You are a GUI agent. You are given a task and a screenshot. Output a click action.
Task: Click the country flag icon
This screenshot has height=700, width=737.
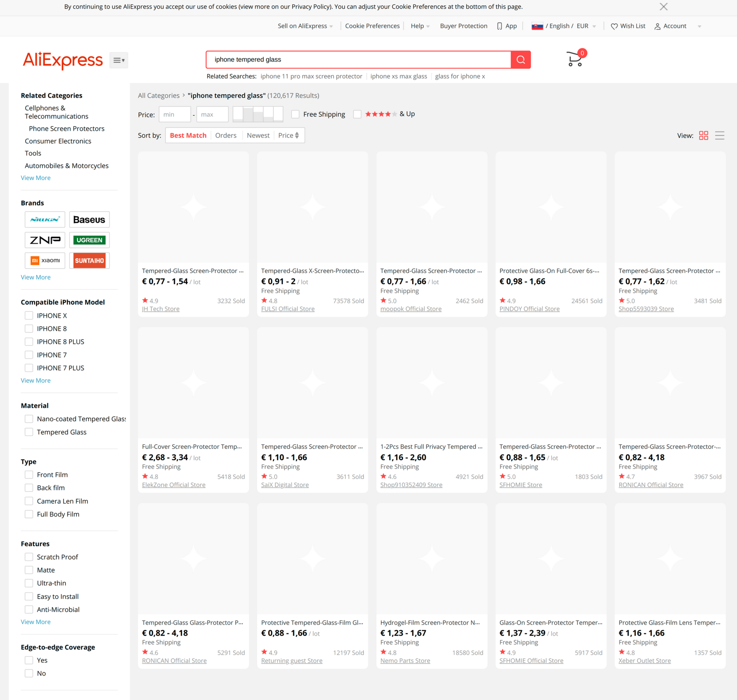point(537,26)
